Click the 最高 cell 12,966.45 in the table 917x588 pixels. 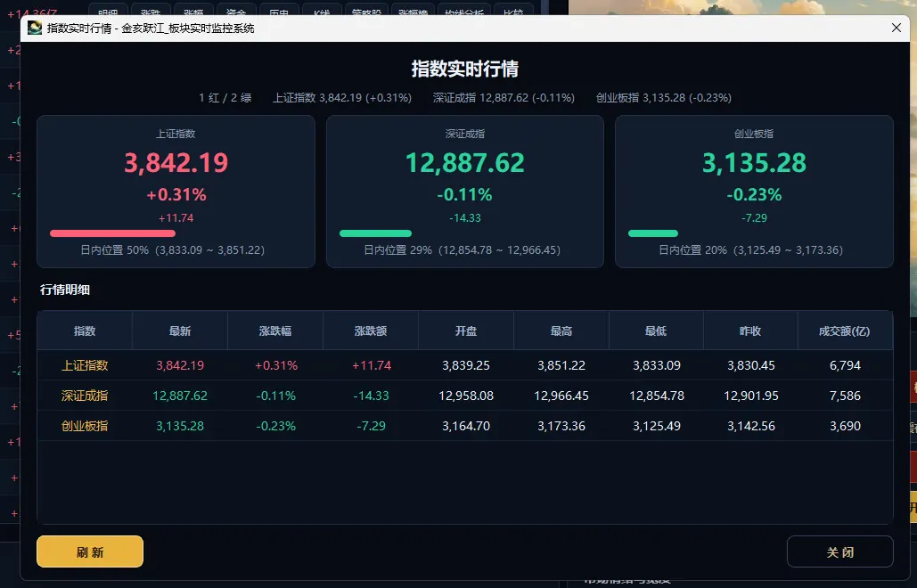point(561,396)
